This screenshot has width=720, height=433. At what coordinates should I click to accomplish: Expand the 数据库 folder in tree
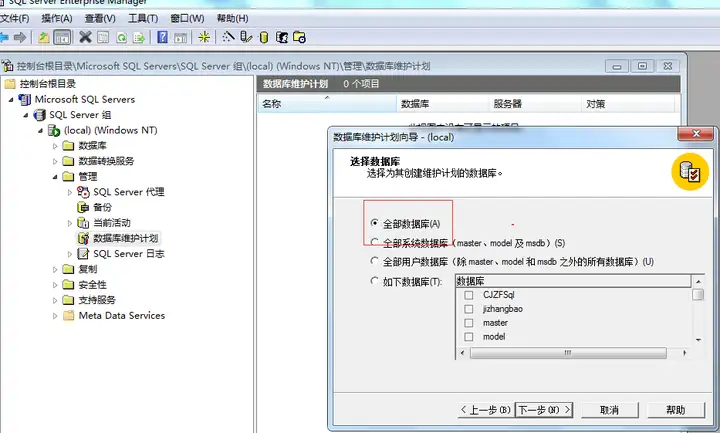coord(55,146)
